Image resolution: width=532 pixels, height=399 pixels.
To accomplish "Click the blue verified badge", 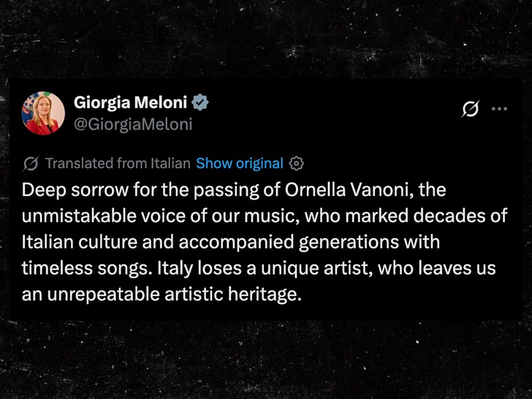I will click(201, 103).
